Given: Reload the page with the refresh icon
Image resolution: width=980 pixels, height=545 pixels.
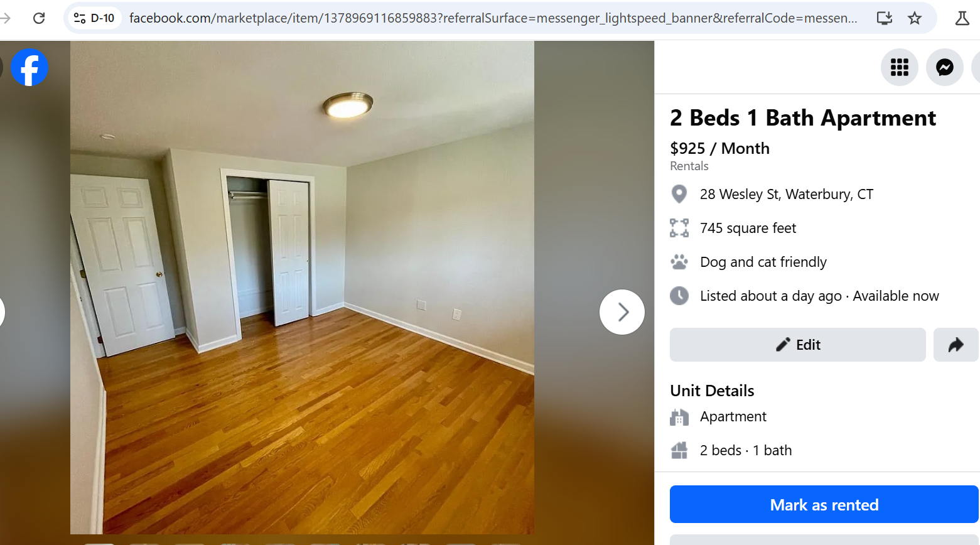Looking at the screenshot, I should pyautogui.click(x=39, y=18).
